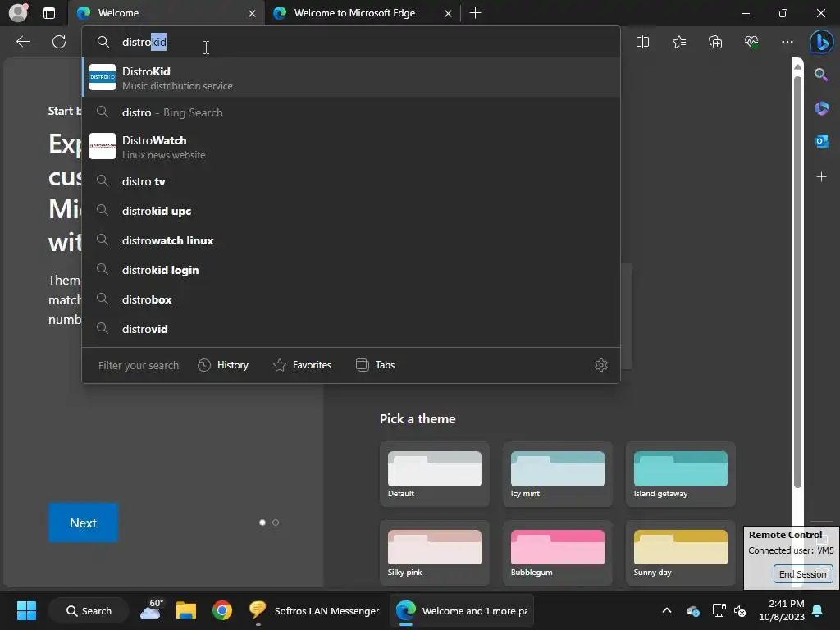The height and width of the screenshot is (630, 840).
Task: Select the 'distrovid' suggestion
Action: (x=351, y=329)
